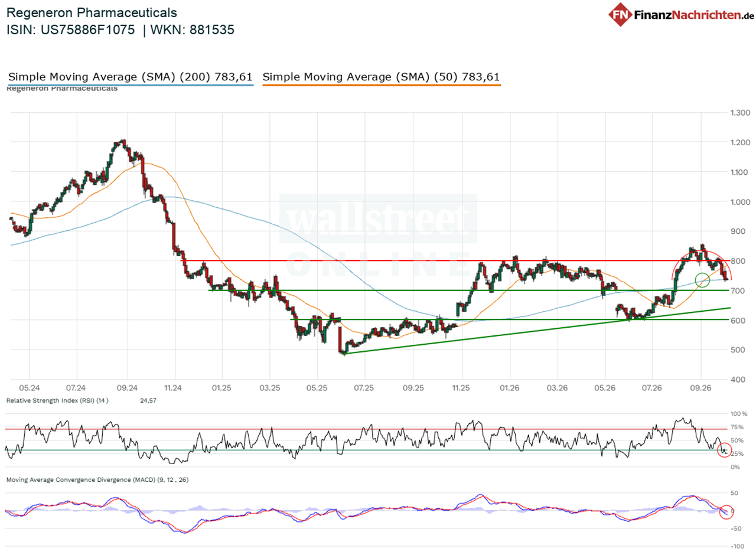Click the RSI value 24,57
This screenshot has height=555, width=756.
149,400
